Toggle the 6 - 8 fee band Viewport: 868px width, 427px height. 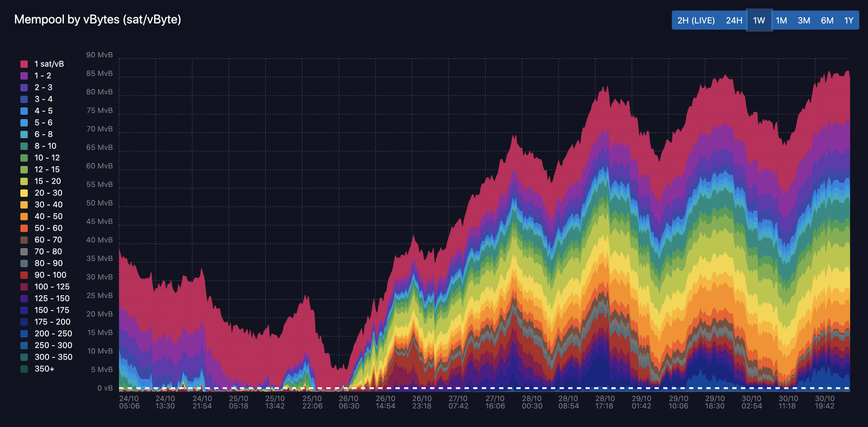click(x=36, y=135)
